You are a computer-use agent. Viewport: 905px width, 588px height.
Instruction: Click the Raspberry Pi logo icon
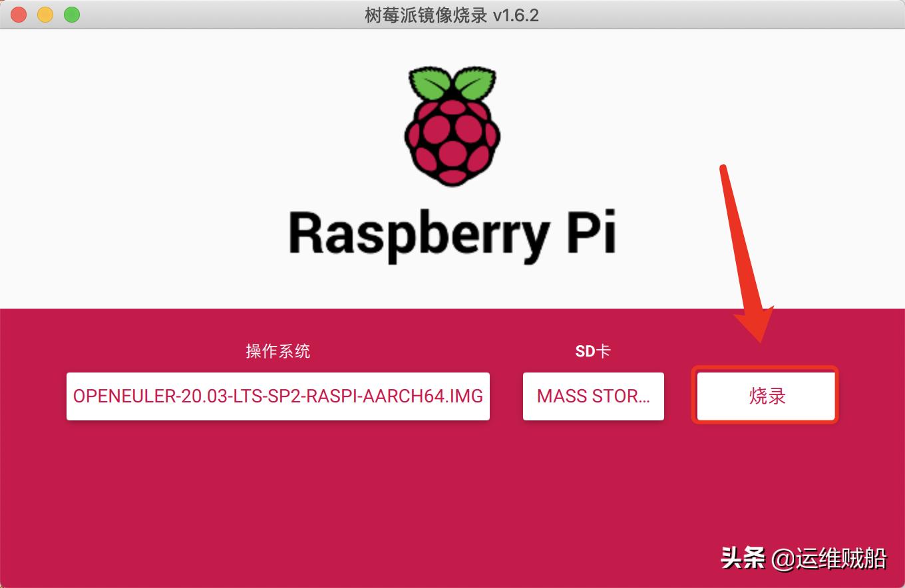coord(452,127)
